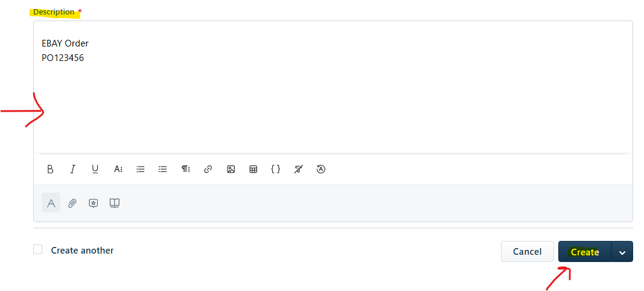Toggle bold formatting in editor

[x=50, y=169]
